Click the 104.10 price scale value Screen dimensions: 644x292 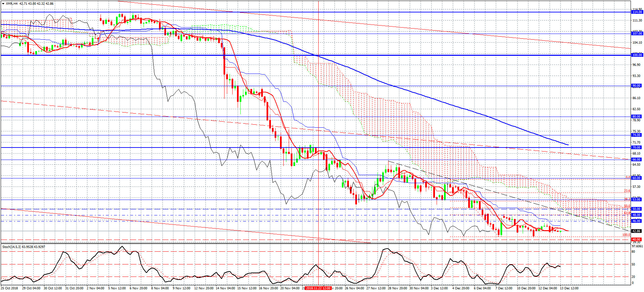(x=637, y=43)
